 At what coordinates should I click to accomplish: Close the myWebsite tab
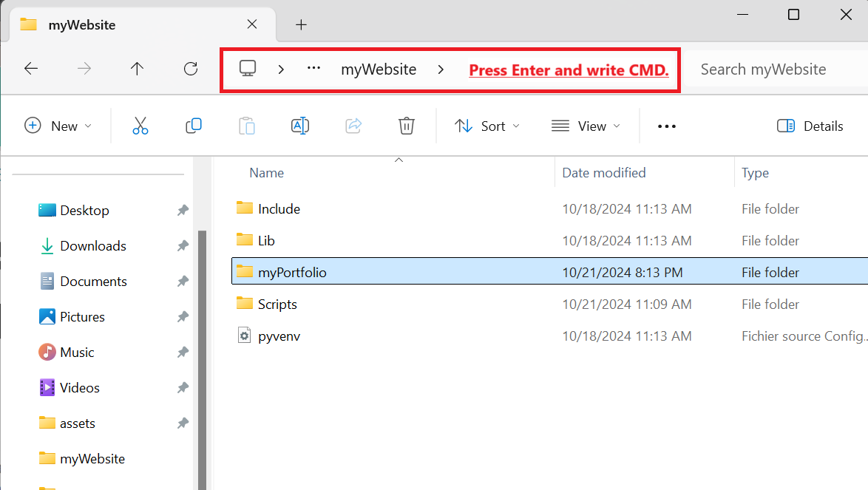coord(252,24)
